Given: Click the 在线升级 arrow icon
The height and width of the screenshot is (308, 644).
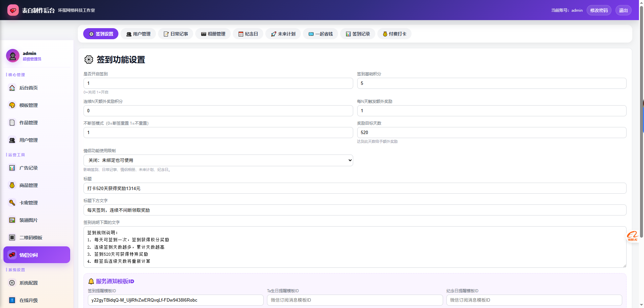Looking at the screenshot, I should 12,300.
